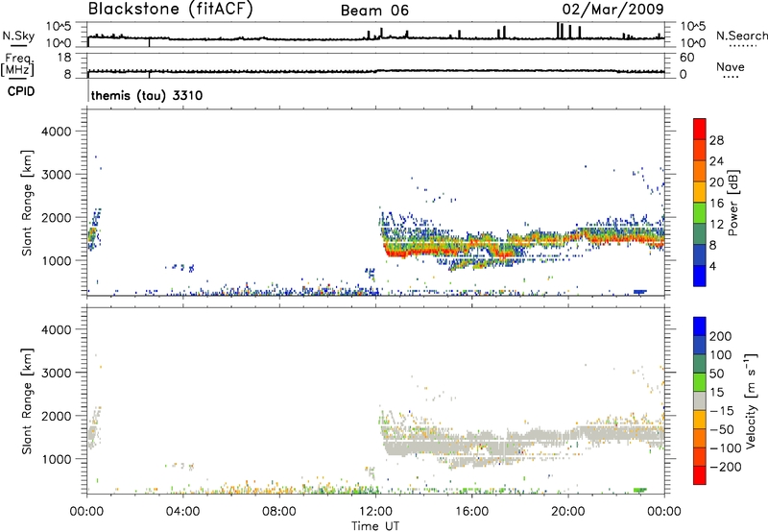Click the '28' label on Power colorbar
The image size is (768, 532).
[716, 140]
